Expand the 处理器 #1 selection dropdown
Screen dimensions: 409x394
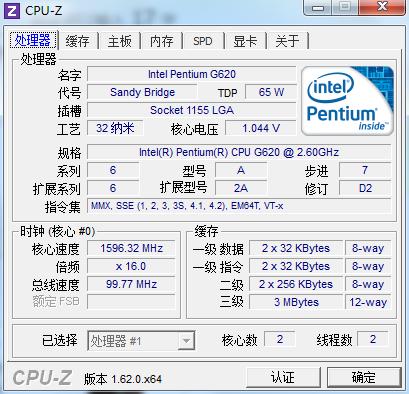186,341
